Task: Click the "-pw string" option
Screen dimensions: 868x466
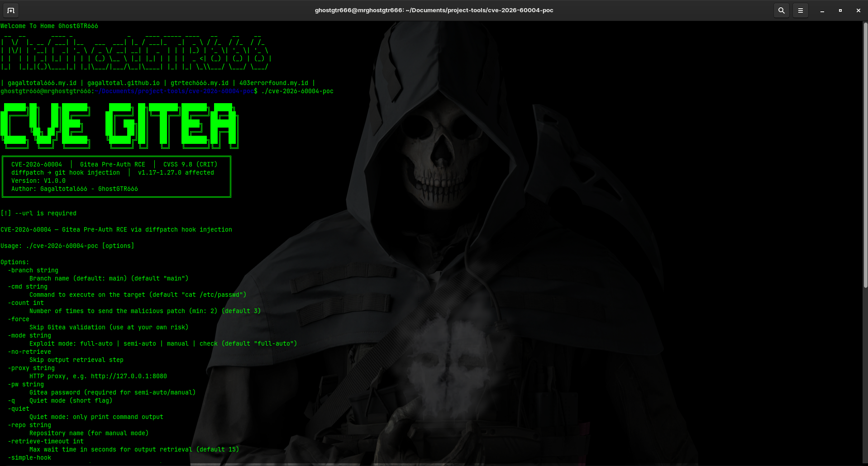Action: pos(26,385)
